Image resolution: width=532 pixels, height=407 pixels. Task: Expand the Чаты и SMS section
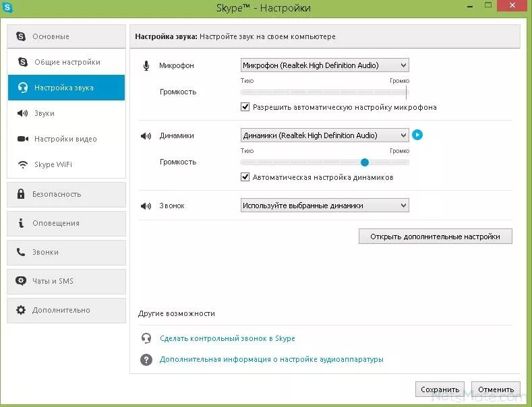pyautogui.click(x=66, y=282)
